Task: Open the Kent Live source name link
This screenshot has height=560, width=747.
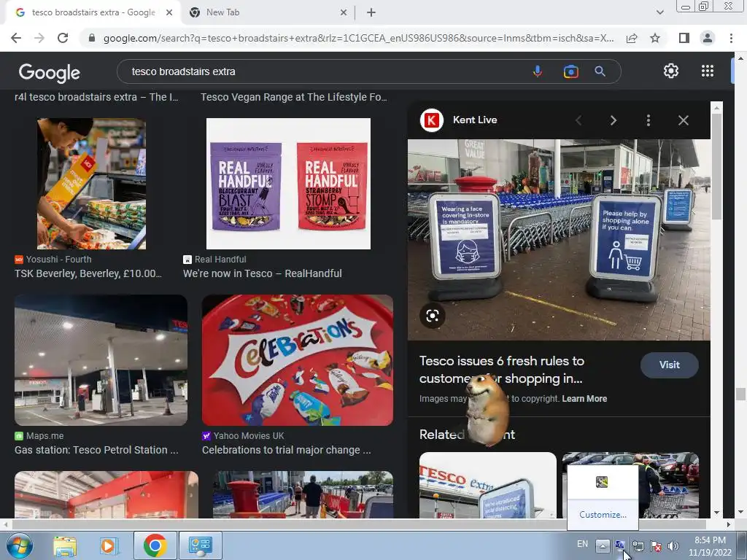Action: [x=475, y=120]
